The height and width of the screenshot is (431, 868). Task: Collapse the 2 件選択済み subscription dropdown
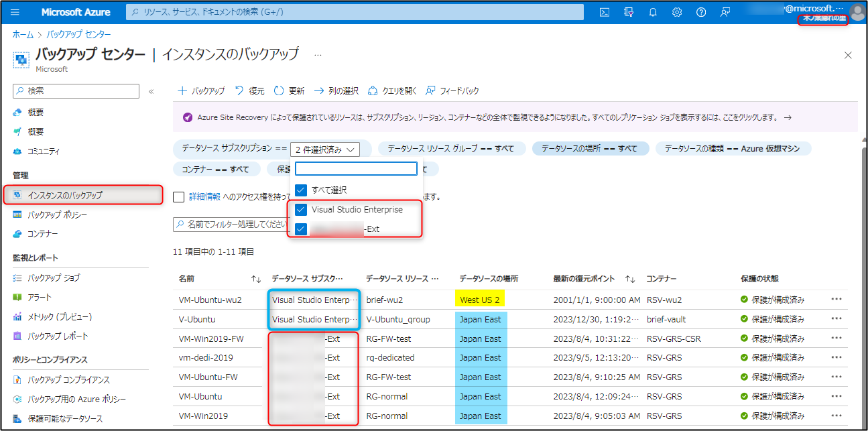coord(325,149)
